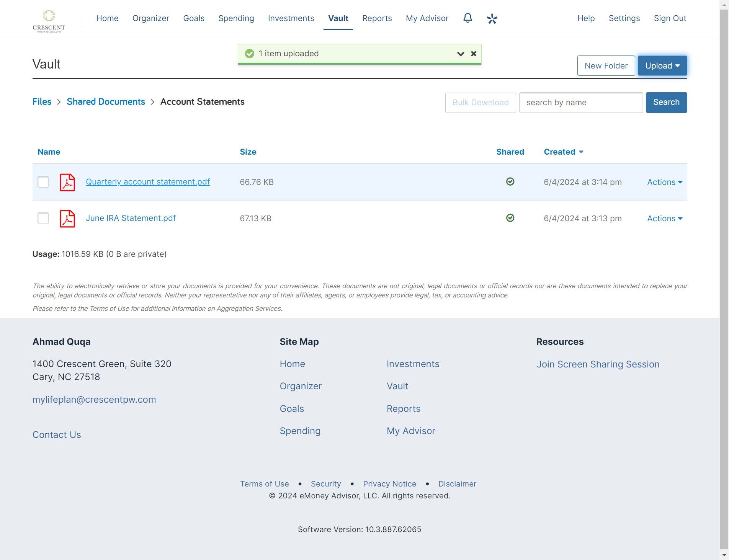This screenshot has width=729, height=560.
Task: Open My Advisor in top navigation
Action: click(427, 18)
